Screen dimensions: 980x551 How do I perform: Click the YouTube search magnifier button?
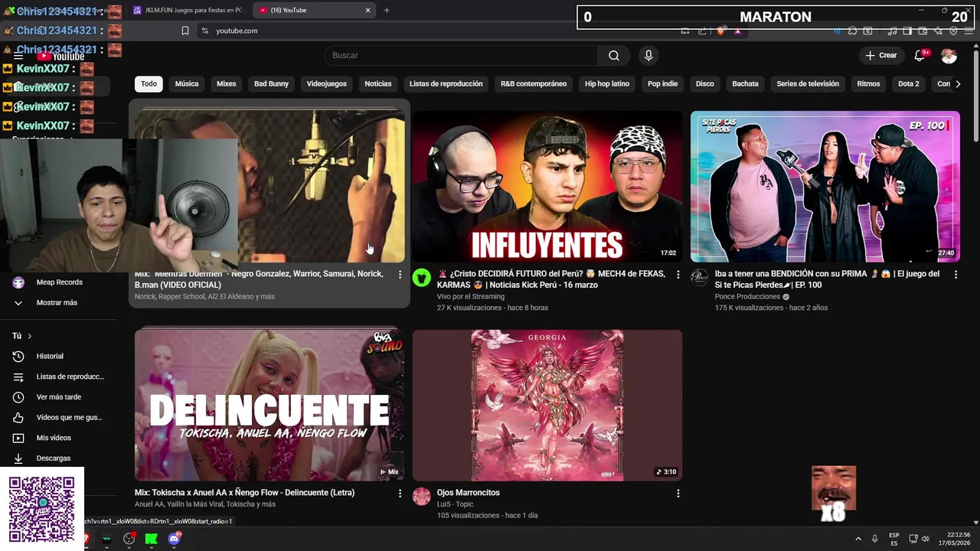point(614,55)
